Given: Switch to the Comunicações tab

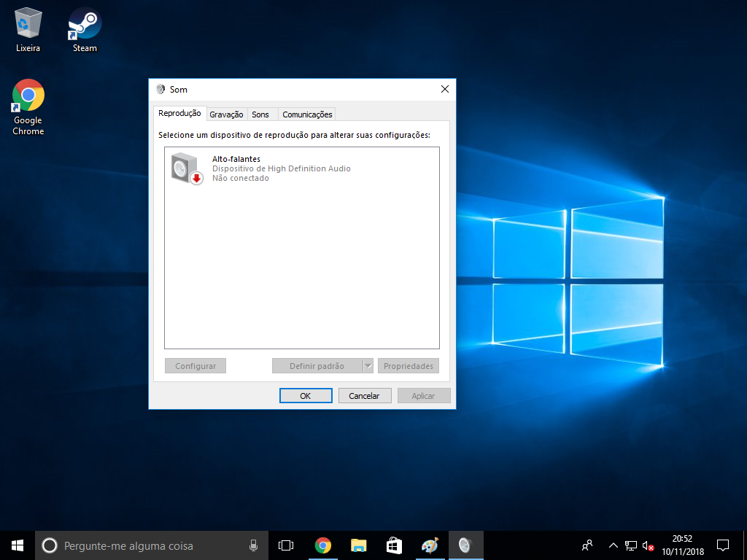Looking at the screenshot, I should pyautogui.click(x=307, y=114).
